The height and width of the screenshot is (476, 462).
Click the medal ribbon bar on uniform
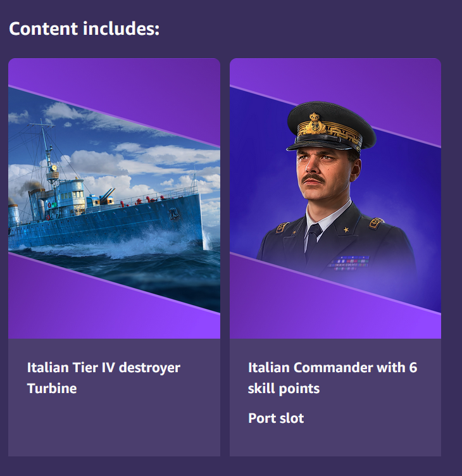pos(349,263)
